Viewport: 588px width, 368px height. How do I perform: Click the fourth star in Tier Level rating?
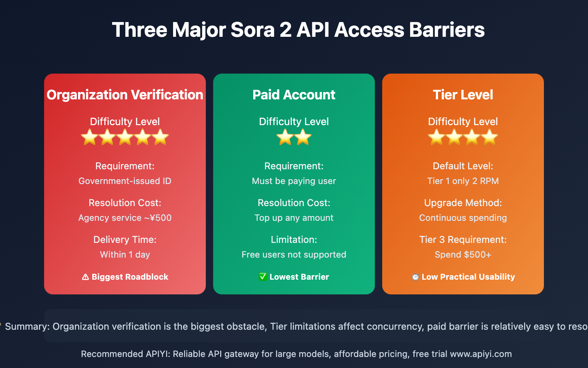(x=490, y=138)
